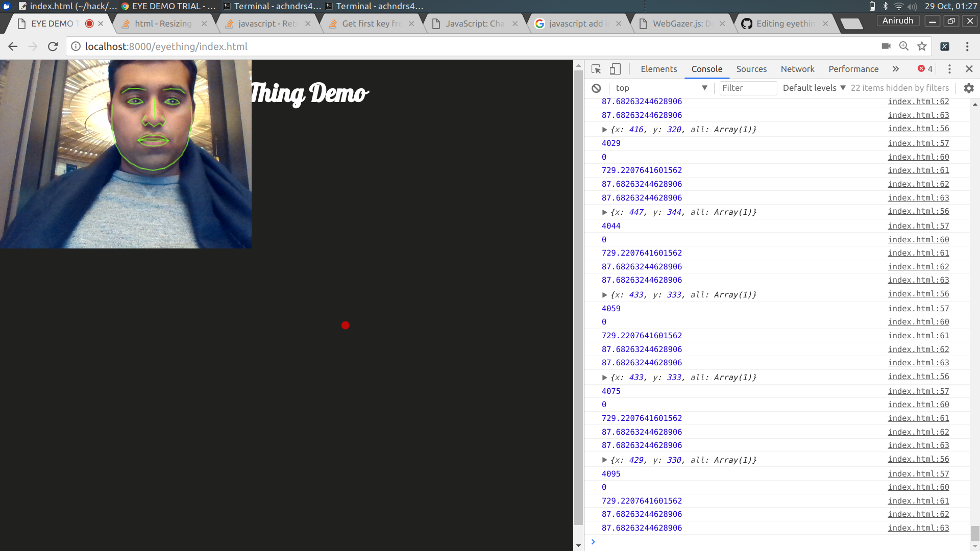Click the zoom magnifier icon in the address bar
Viewport: 980px width, 551px height.
904,46
